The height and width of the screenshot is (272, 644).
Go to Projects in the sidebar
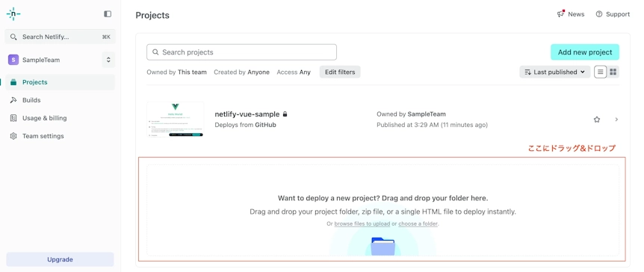tap(60, 82)
